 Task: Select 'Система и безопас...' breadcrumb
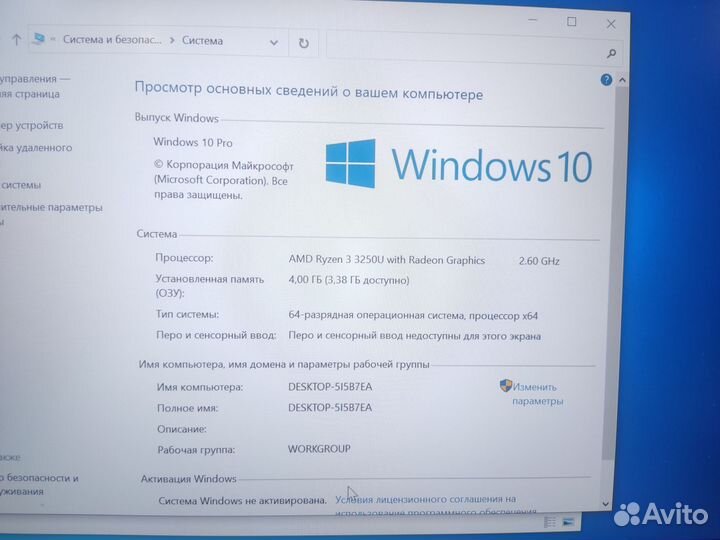[112, 39]
